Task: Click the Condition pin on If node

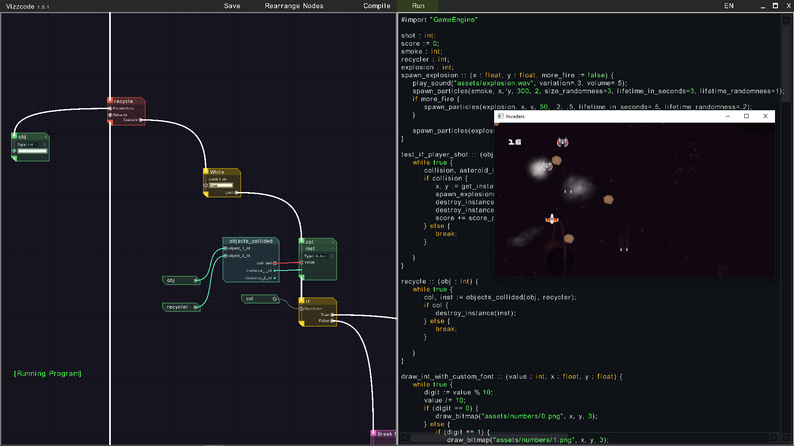Action: pyautogui.click(x=301, y=308)
